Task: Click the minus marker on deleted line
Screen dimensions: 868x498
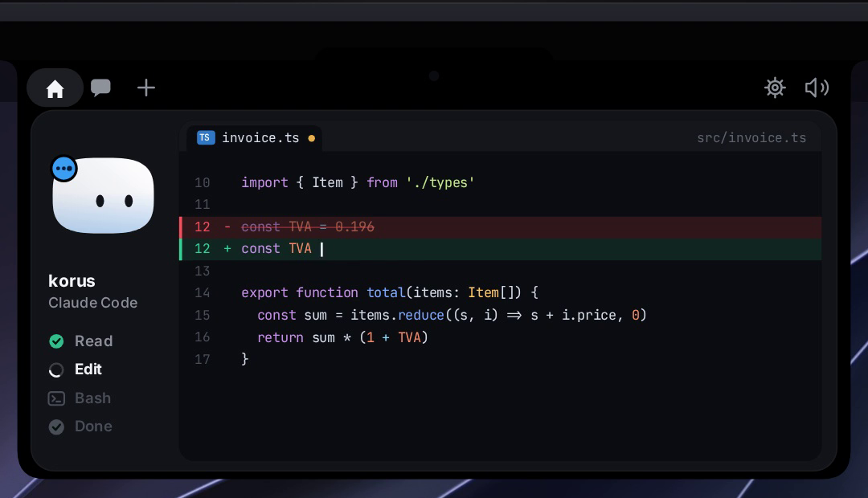Action: 227,227
